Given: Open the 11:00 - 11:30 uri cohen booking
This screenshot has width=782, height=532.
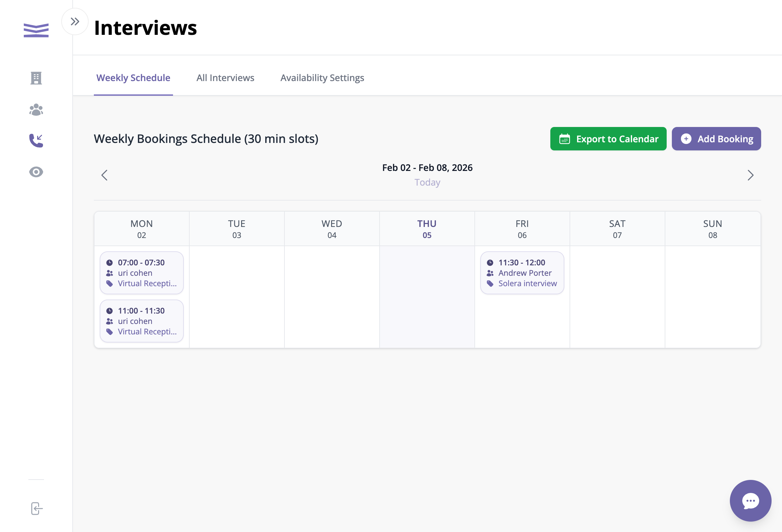Looking at the screenshot, I should [142, 321].
